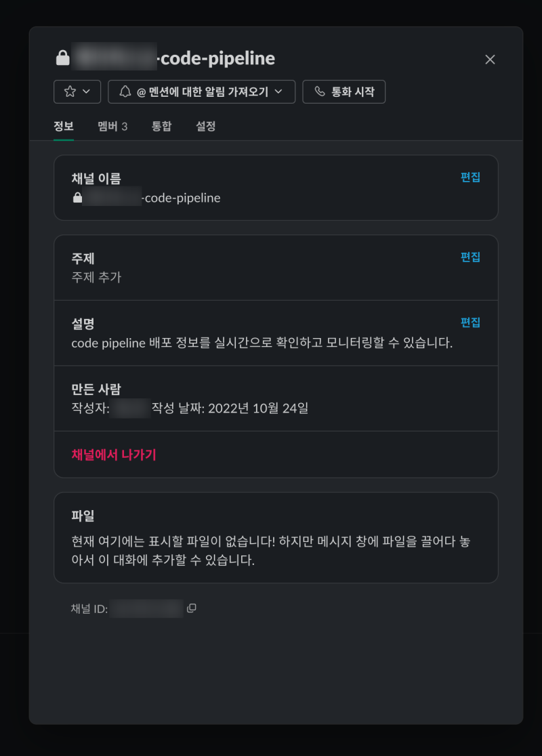
Task: Start a call with the 통화 시작 phone button
Action: pyautogui.click(x=344, y=92)
